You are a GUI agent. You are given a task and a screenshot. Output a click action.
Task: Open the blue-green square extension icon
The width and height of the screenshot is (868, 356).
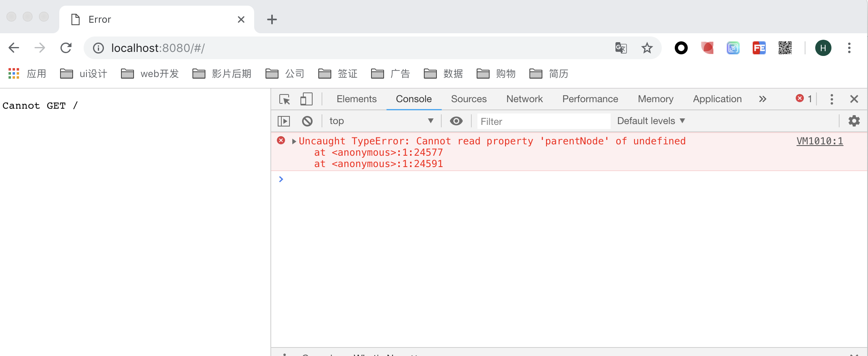click(x=733, y=48)
